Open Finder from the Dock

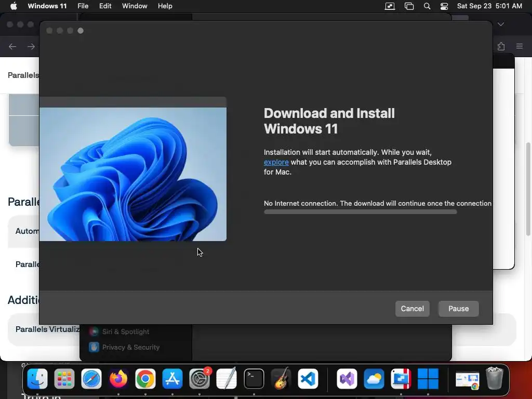click(37, 379)
